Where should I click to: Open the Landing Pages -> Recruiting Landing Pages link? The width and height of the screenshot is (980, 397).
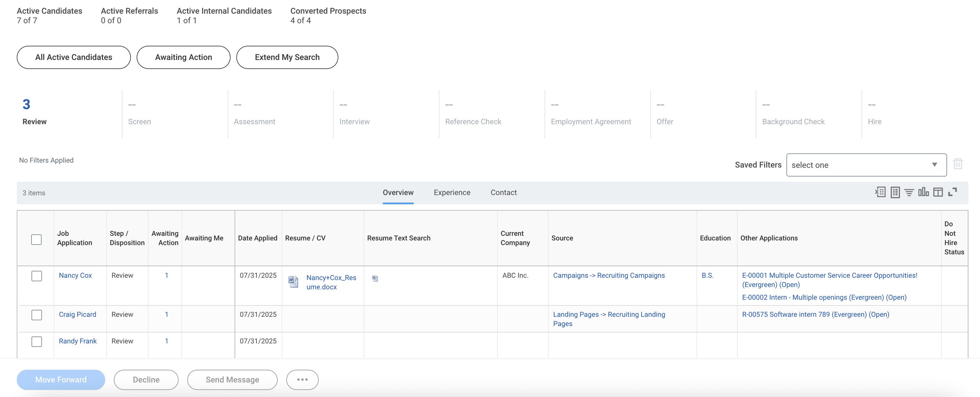609,319
